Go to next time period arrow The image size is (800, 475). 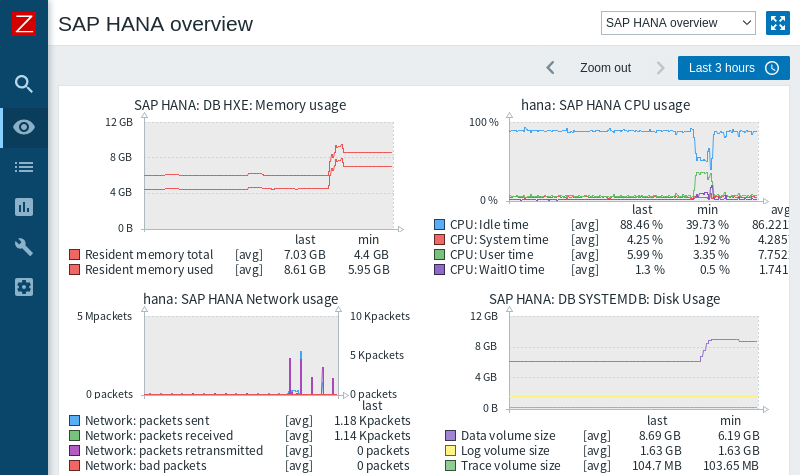pos(660,68)
